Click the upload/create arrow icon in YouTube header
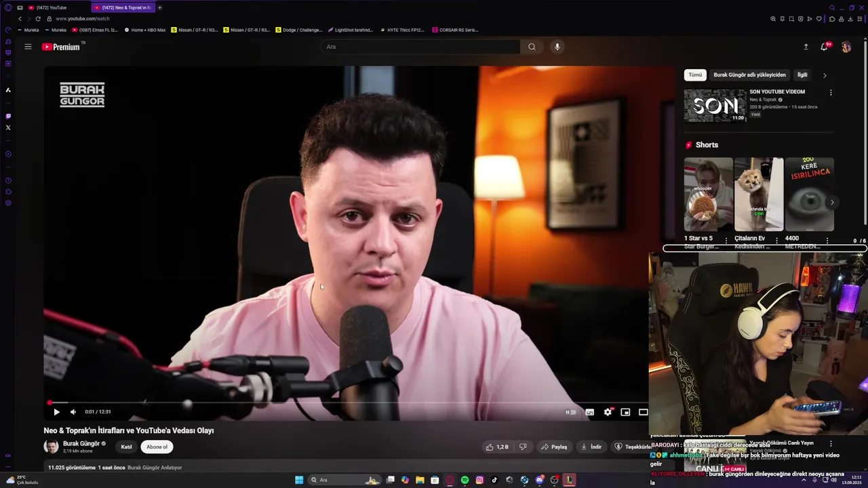 click(x=806, y=47)
